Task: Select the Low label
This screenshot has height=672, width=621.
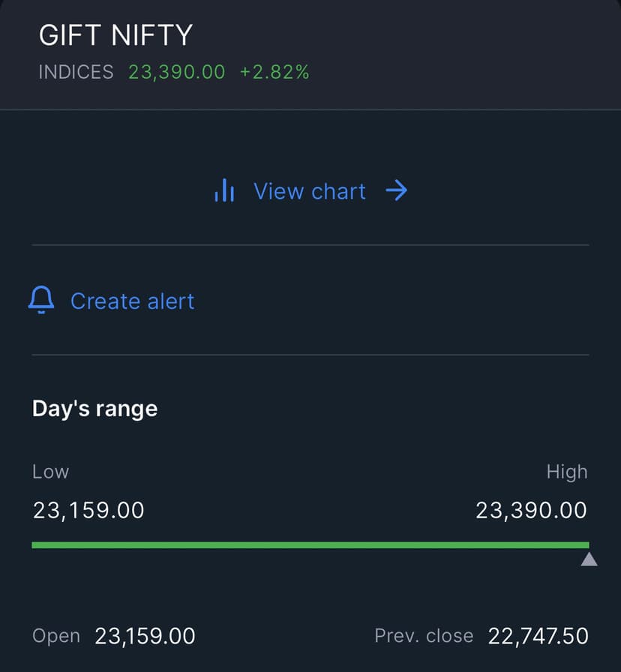Action: [x=50, y=472]
